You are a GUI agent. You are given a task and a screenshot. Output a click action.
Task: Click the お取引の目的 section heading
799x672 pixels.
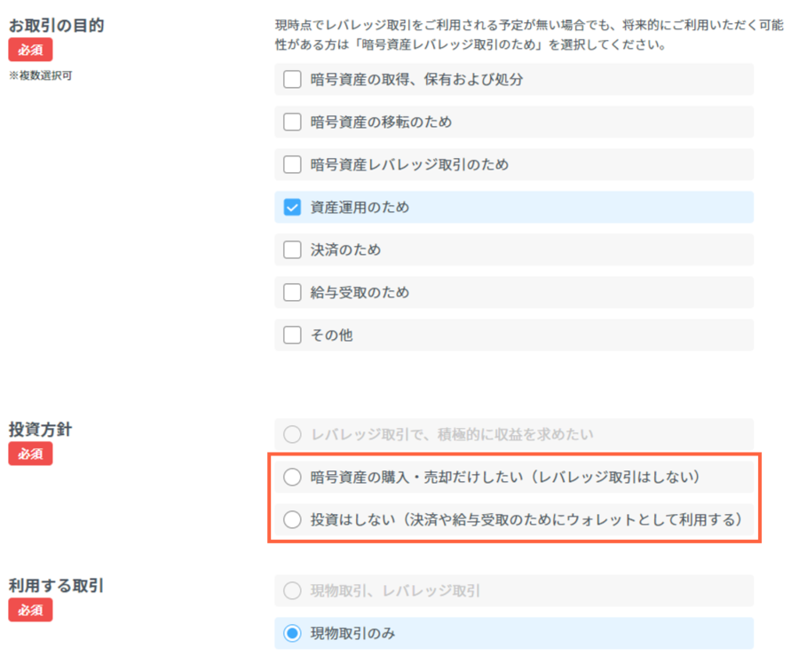[x=56, y=25]
